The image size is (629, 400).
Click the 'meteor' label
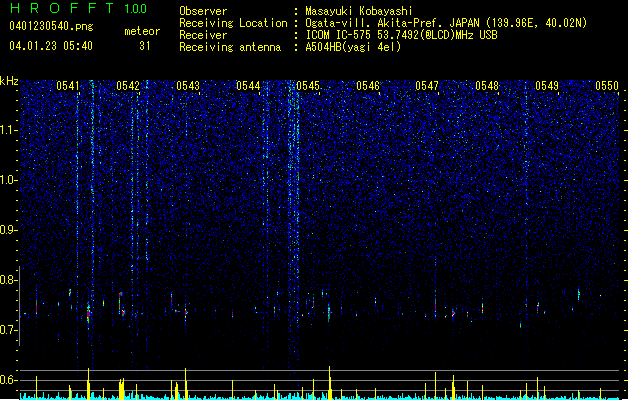click(142, 31)
